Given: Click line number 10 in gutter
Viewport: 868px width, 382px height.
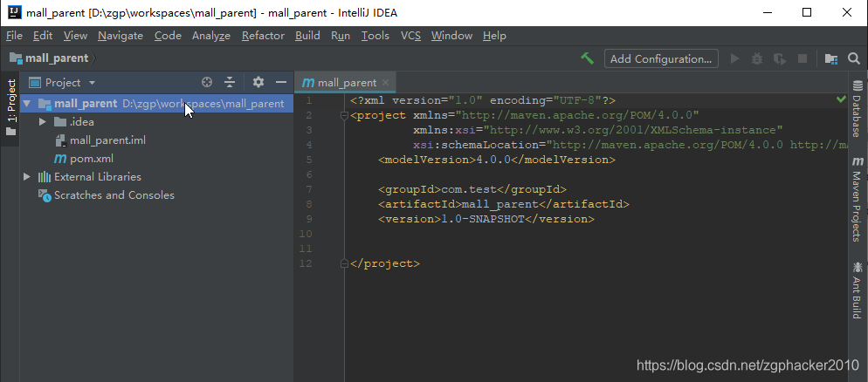Looking at the screenshot, I should (305, 234).
